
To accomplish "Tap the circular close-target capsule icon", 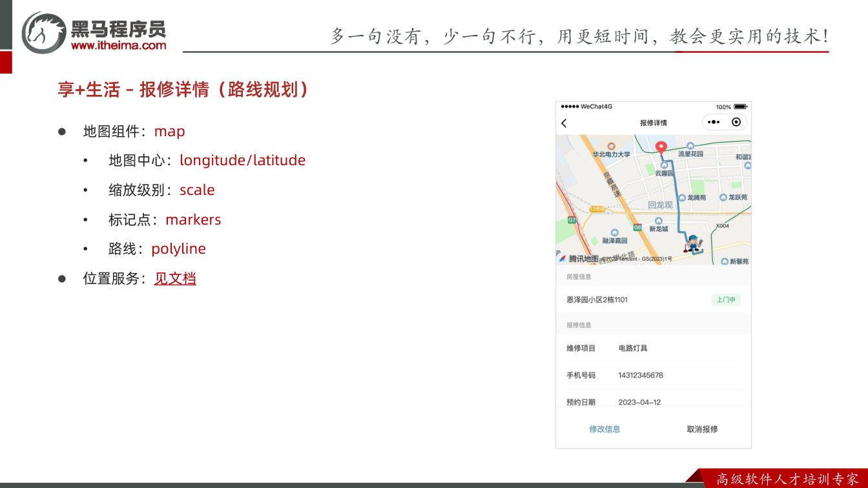I will [x=736, y=122].
